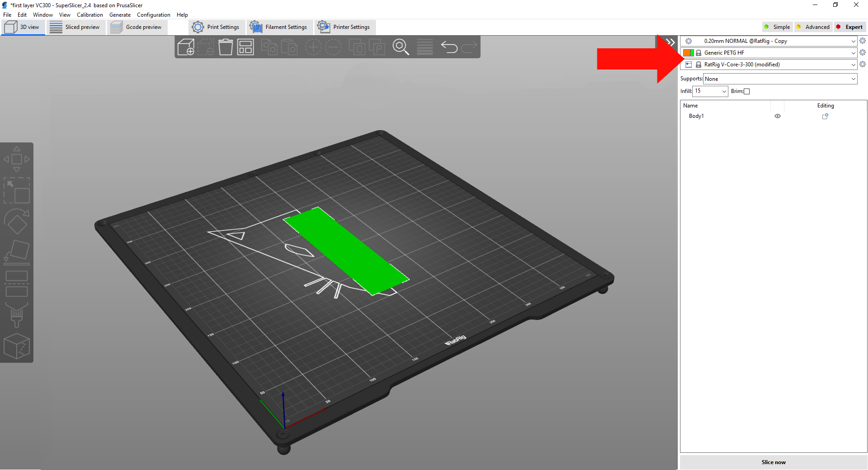Click the orange-green filament color swatch
The image size is (868, 470).
click(689, 53)
